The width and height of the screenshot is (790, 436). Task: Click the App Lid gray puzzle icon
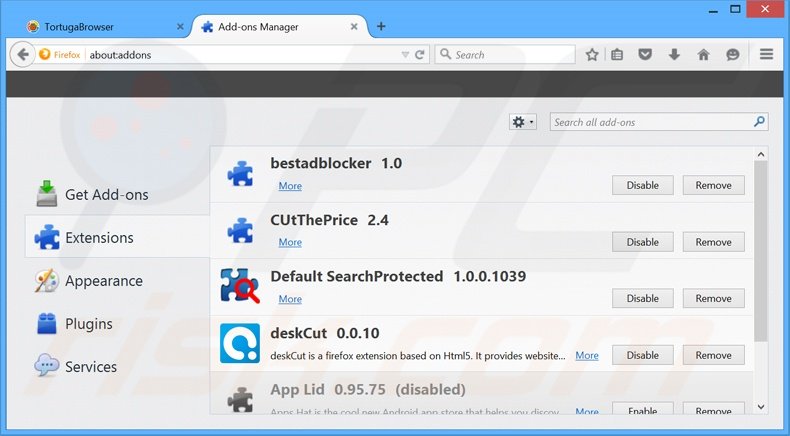coord(240,400)
